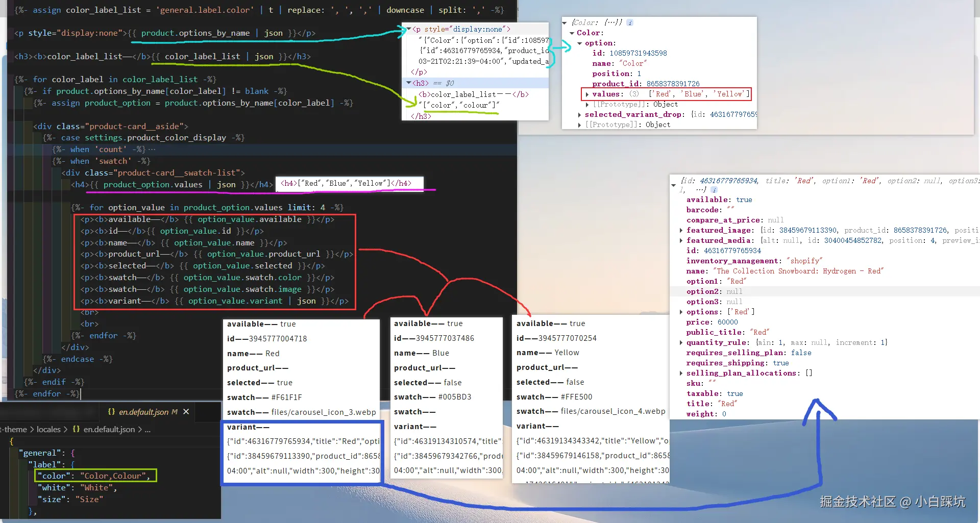Viewport: 980px width, 523px height.
Task: Click the id value 10859731943598
Action: pyautogui.click(x=638, y=53)
